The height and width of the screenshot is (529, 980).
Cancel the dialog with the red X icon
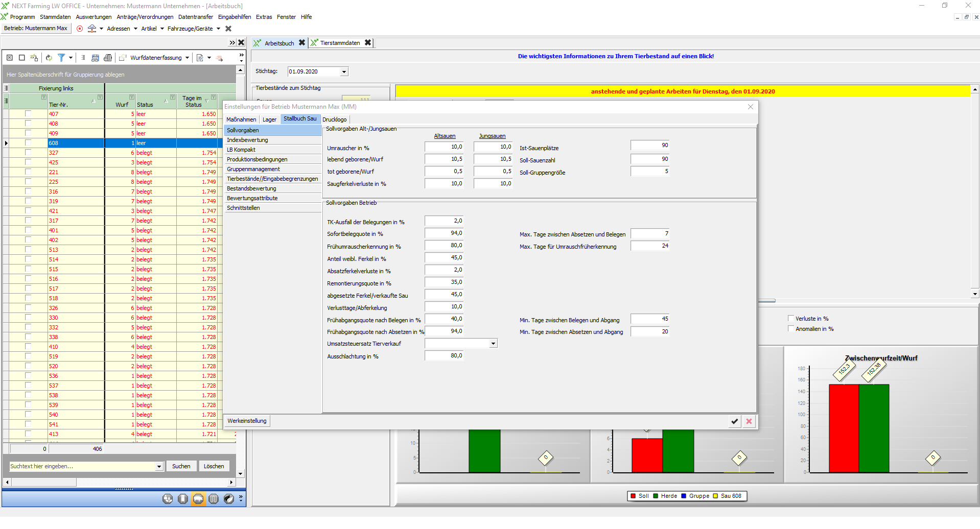point(749,421)
